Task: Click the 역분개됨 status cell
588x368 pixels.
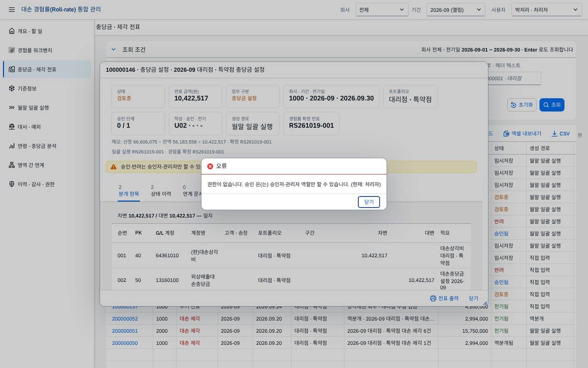Action: click(x=503, y=343)
